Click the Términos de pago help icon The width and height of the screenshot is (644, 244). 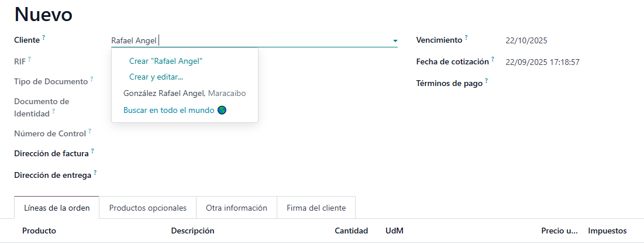coord(487,80)
